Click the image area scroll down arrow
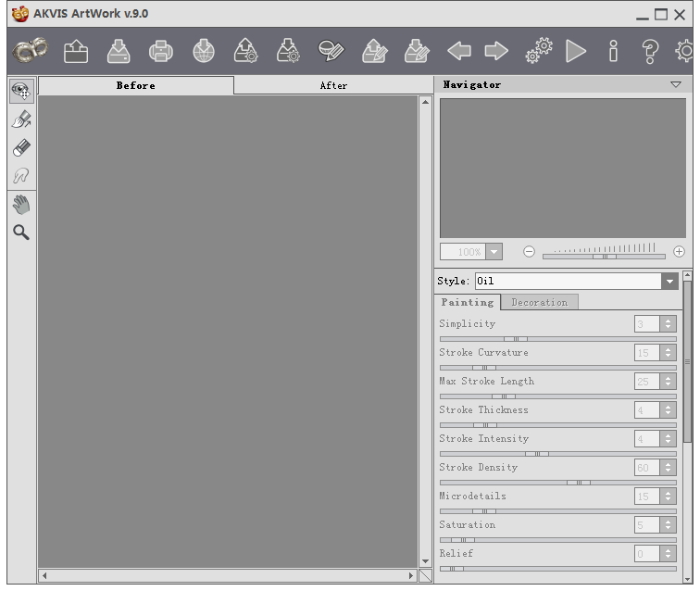The width and height of the screenshot is (700, 591). pos(425,561)
